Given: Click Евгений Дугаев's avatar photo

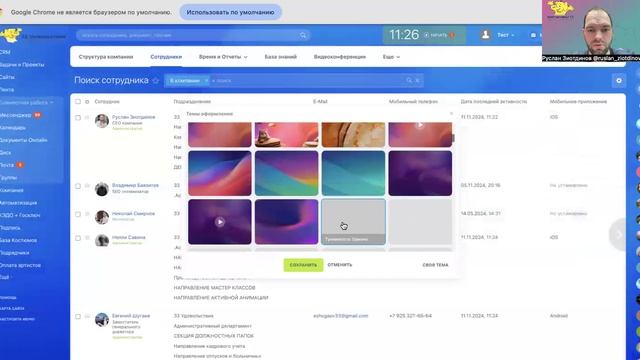Looking at the screenshot, I should [x=102, y=320].
